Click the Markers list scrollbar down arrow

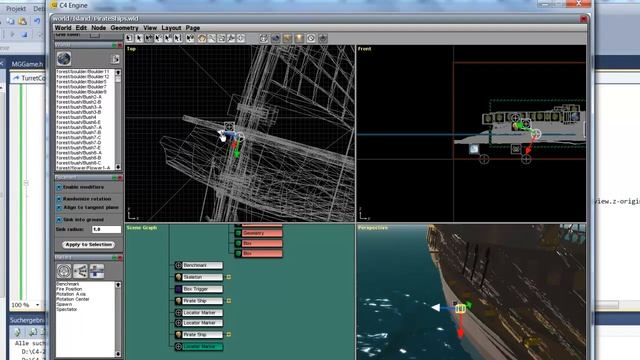tap(118, 354)
